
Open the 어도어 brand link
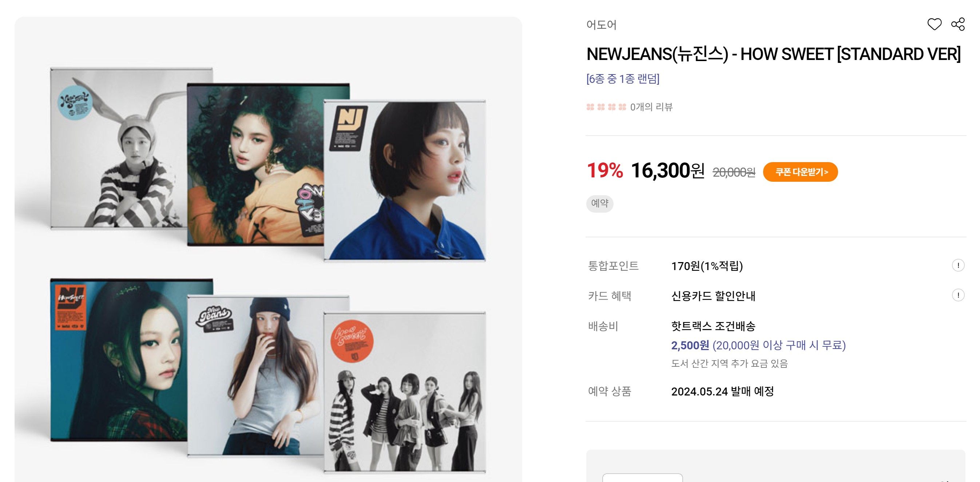coord(601,25)
